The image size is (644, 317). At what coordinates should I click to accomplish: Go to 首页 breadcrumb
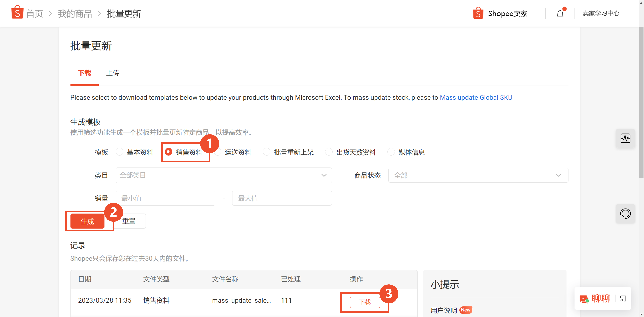click(35, 14)
